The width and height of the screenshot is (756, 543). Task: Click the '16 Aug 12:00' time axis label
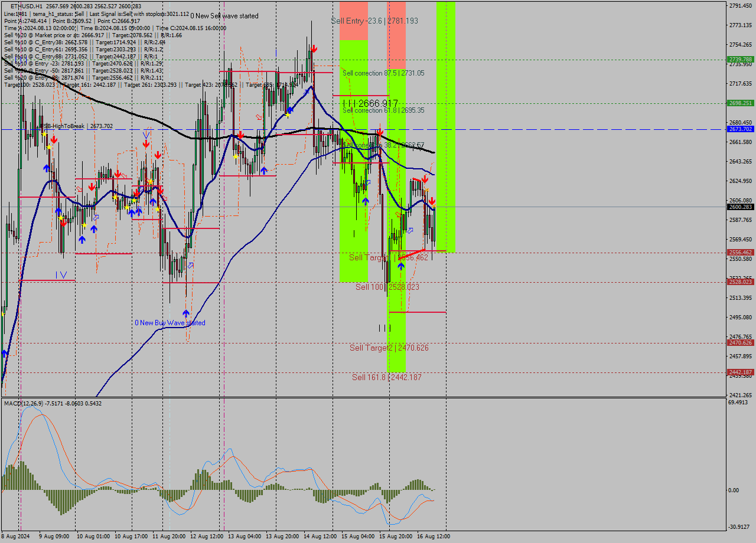point(434,537)
